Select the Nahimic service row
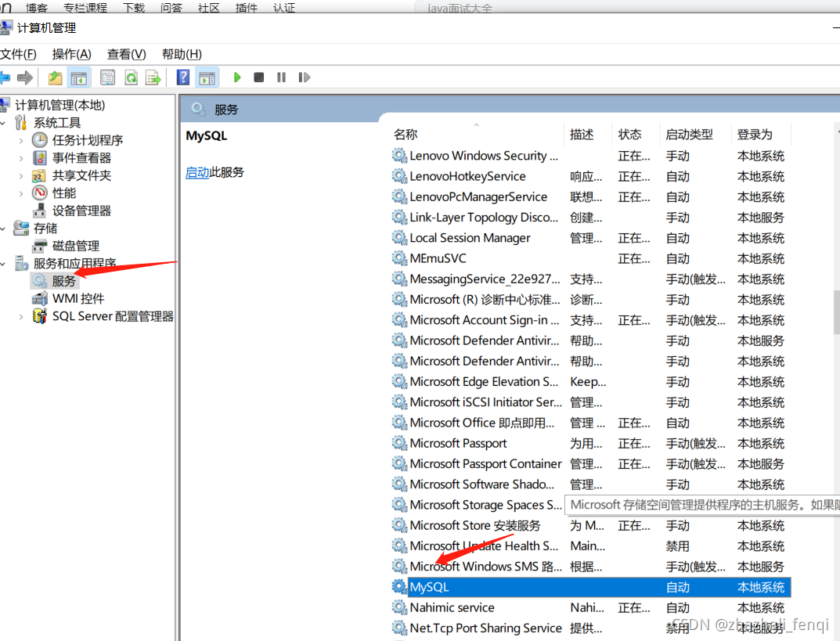840x641 pixels. (x=590, y=608)
